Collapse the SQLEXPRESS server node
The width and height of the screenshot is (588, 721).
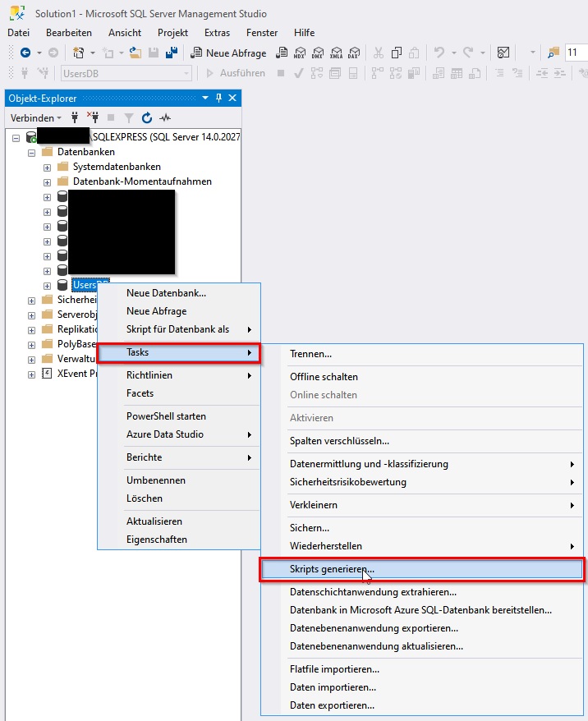[x=16, y=137]
